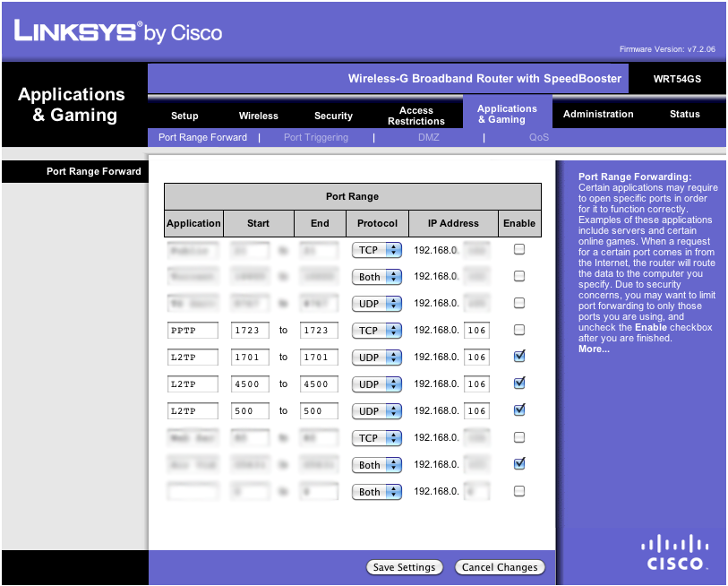This screenshot has height=586, width=728.
Task: Click the L2TP end port 4500 field
Action: click(x=319, y=384)
